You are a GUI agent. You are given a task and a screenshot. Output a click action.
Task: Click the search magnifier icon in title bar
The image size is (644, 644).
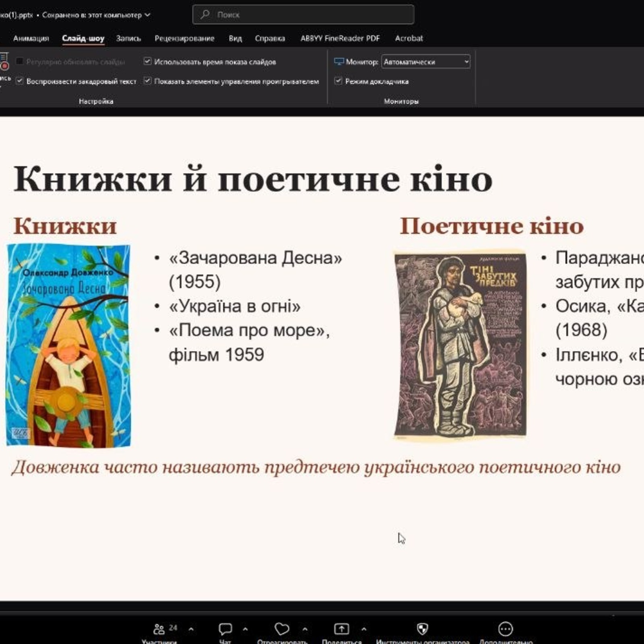tap(205, 14)
